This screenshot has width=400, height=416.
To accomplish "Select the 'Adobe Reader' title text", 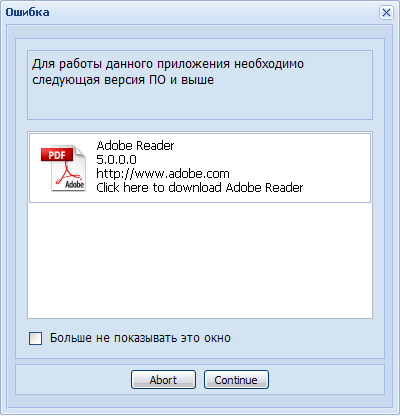I will pyautogui.click(x=135, y=146).
